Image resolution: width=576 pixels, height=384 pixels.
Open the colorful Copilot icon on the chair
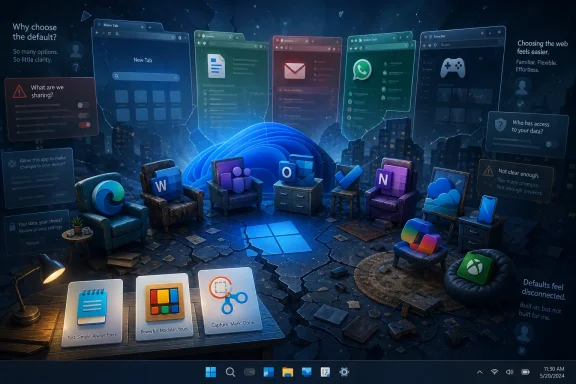click(x=420, y=237)
